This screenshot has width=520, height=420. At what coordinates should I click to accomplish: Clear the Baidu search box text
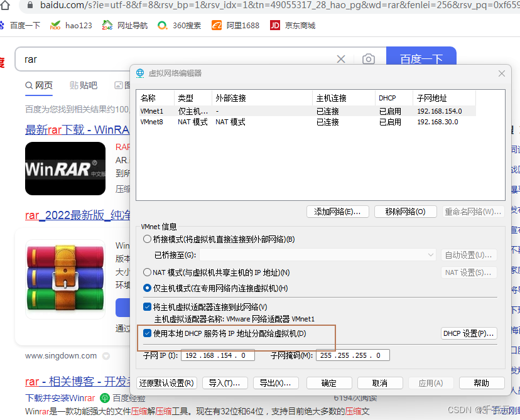[x=341, y=59]
